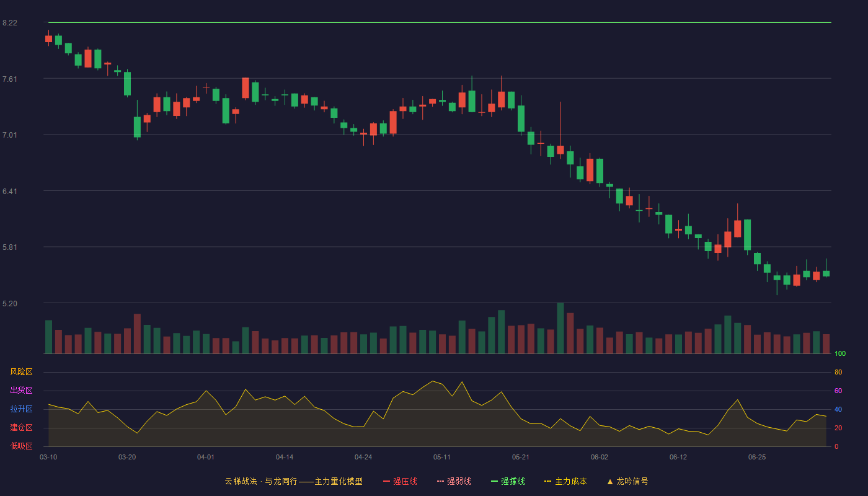Click the 06-12 date label
Image resolution: width=868 pixels, height=496 pixels.
[x=678, y=457]
